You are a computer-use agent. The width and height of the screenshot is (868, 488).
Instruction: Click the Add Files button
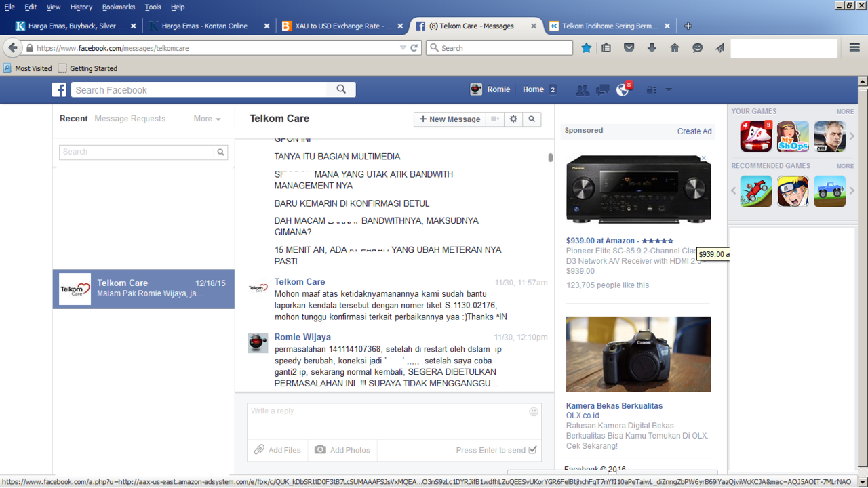click(277, 450)
